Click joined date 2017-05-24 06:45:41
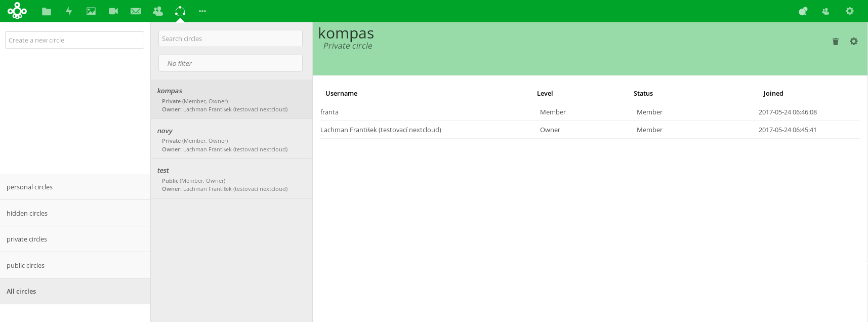Image resolution: width=868 pixels, height=322 pixels. pyautogui.click(x=788, y=130)
